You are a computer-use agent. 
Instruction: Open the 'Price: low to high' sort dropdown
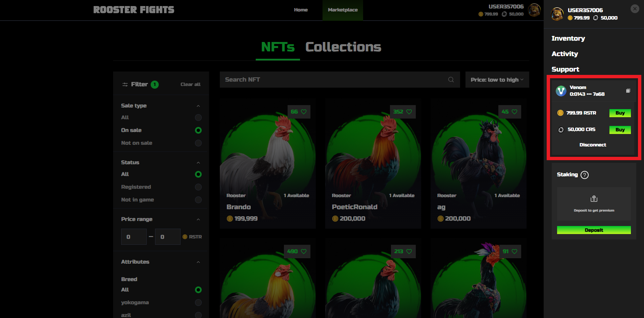click(497, 80)
